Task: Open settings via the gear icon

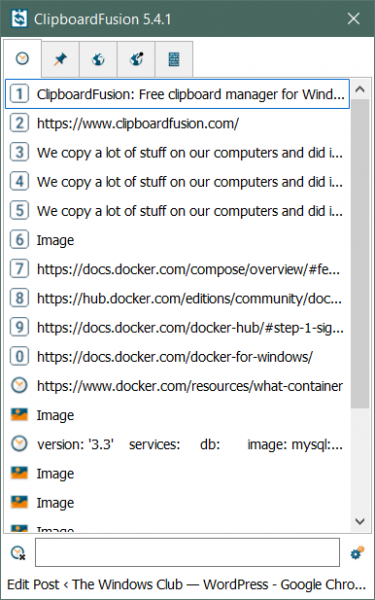Action: pyautogui.click(x=357, y=553)
